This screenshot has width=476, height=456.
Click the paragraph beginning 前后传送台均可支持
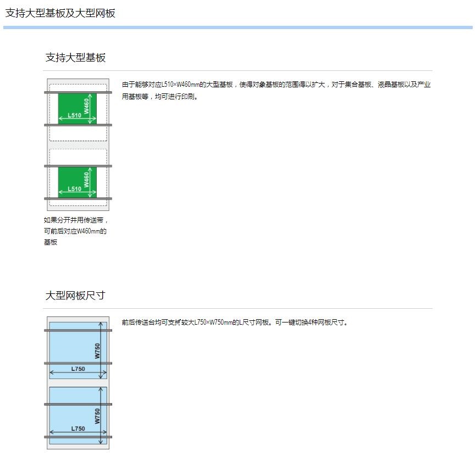[x=235, y=322]
